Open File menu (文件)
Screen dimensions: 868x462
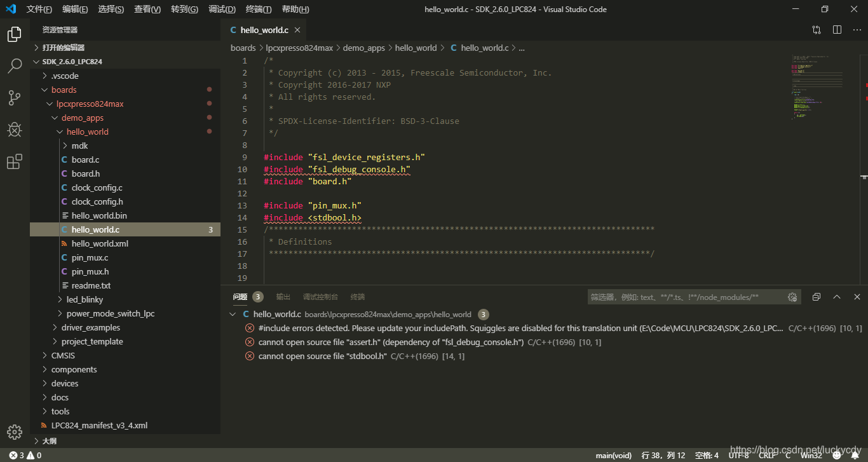point(39,10)
